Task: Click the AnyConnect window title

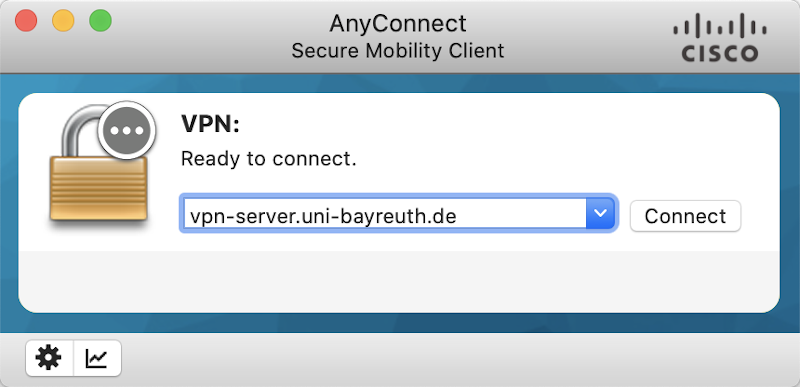Action: (x=397, y=23)
